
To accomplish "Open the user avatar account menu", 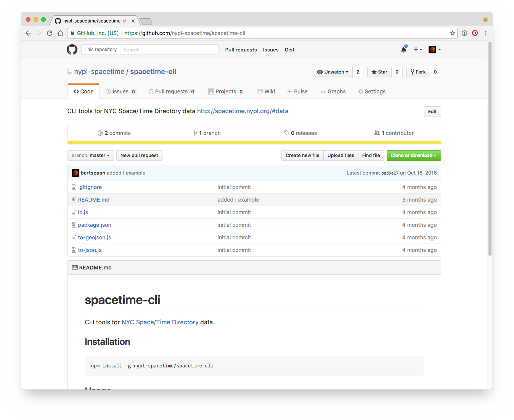I will tap(435, 50).
